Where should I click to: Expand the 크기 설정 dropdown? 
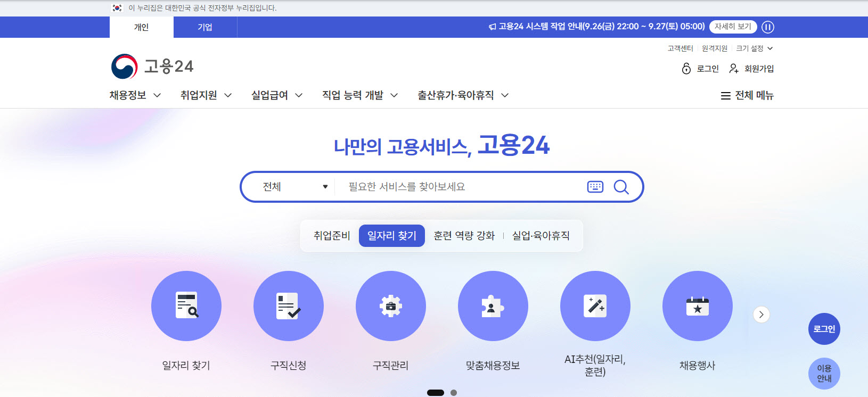click(754, 48)
